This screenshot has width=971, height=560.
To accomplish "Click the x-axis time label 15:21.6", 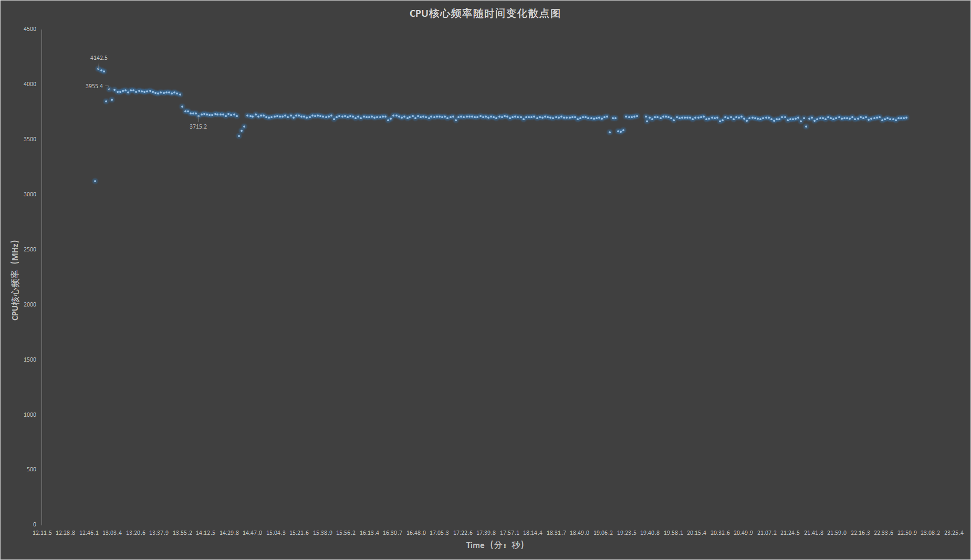I will (299, 533).
